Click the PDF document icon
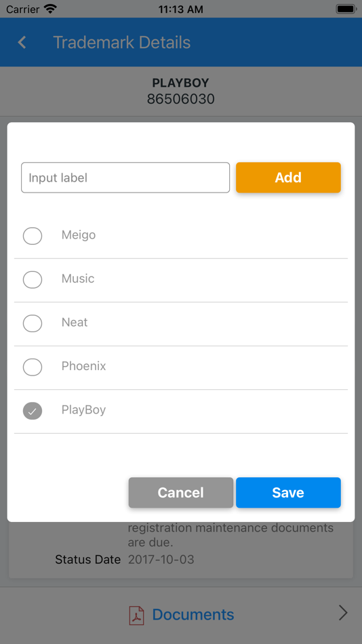The height and width of the screenshot is (644, 362). (136, 615)
